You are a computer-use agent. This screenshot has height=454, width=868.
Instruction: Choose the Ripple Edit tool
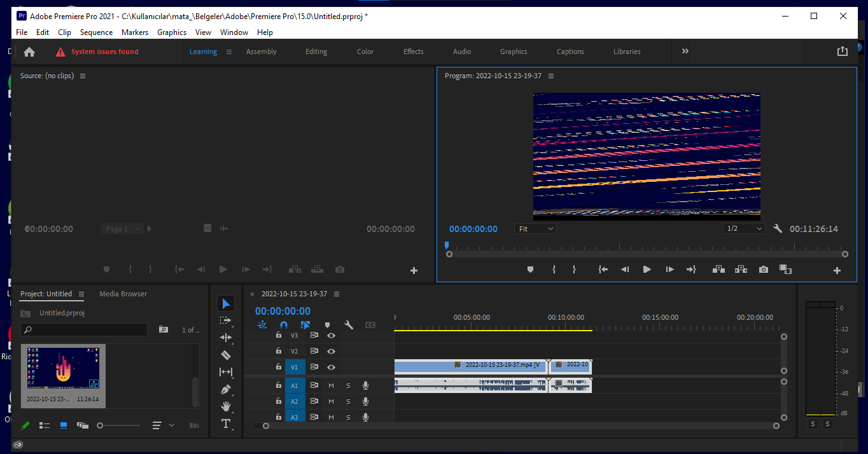(226, 338)
